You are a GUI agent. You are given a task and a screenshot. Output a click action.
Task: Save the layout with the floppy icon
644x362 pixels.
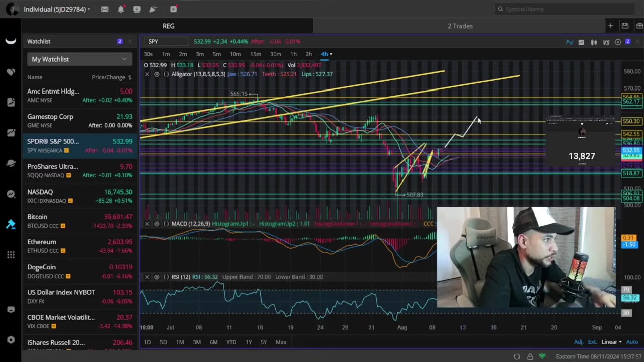click(x=625, y=26)
